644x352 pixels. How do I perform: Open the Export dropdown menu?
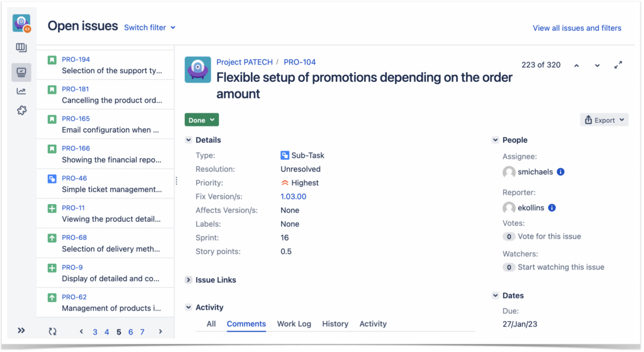[x=604, y=120]
